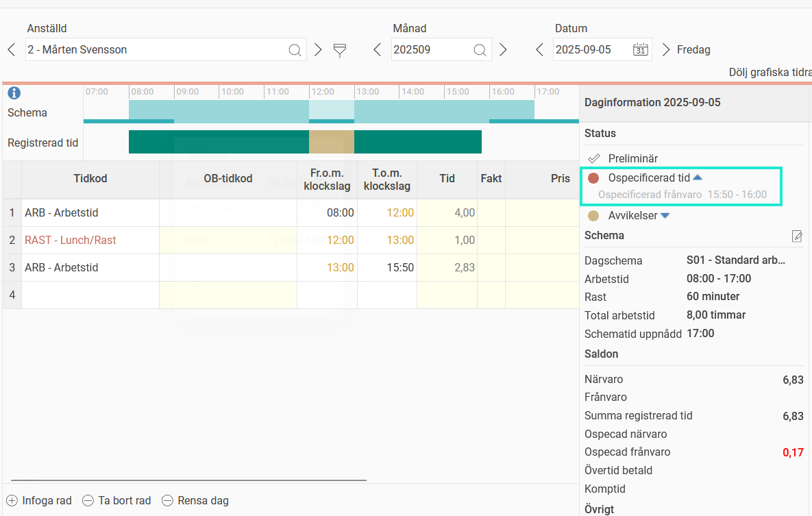Expand the Avvikelser section
This screenshot has height=516, width=812.
[665, 216]
